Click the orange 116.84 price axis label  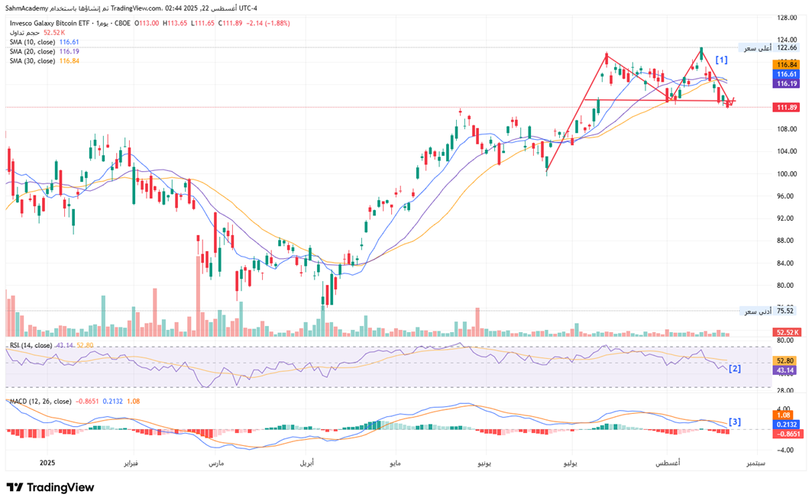tap(787, 65)
